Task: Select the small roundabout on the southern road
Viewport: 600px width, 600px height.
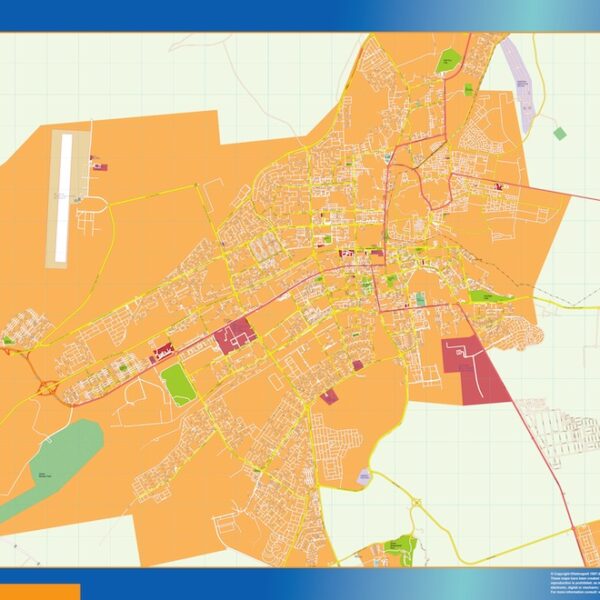Action: point(416,502)
